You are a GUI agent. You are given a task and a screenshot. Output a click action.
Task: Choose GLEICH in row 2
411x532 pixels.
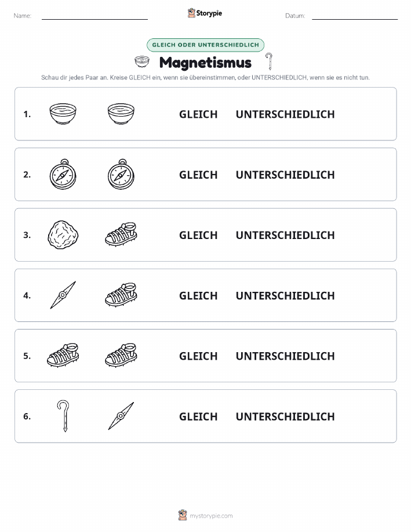pyautogui.click(x=198, y=175)
